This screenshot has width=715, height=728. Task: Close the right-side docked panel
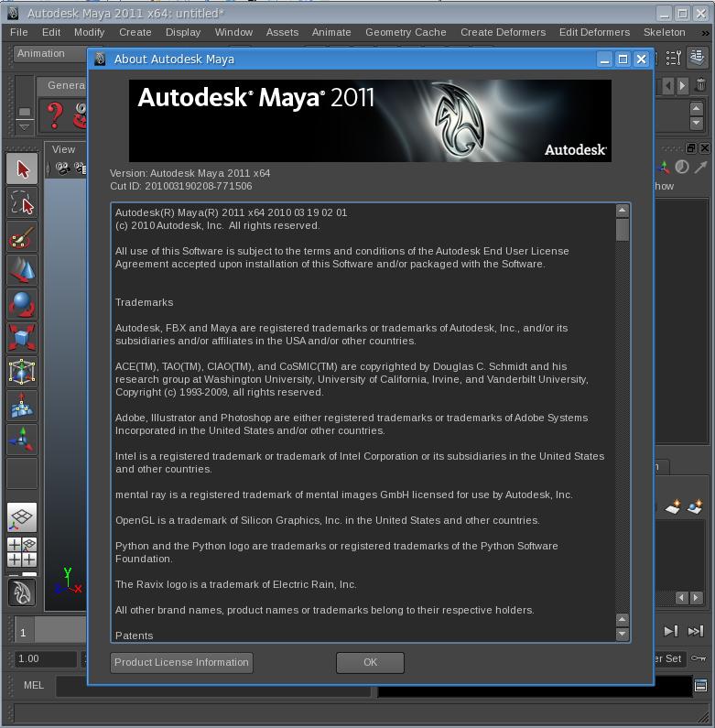pyautogui.click(x=704, y=148)
